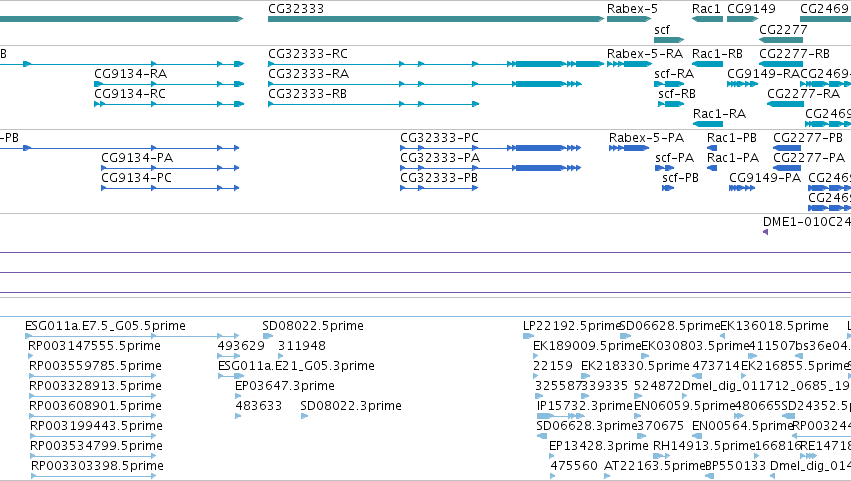Select EST EK189009.5prime
The image size is (851, 481).
tap(587, 346)
